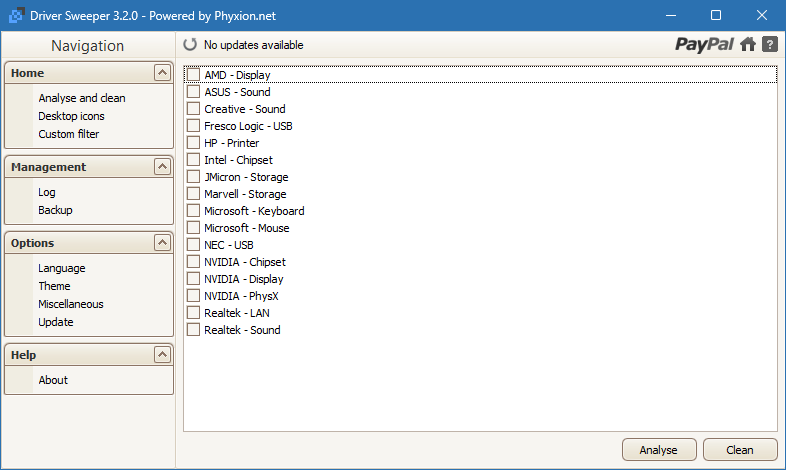Tick the Creative - Sound checkbox
The image size is (786, 470).
pyautogui.click(x=193, y=109)
